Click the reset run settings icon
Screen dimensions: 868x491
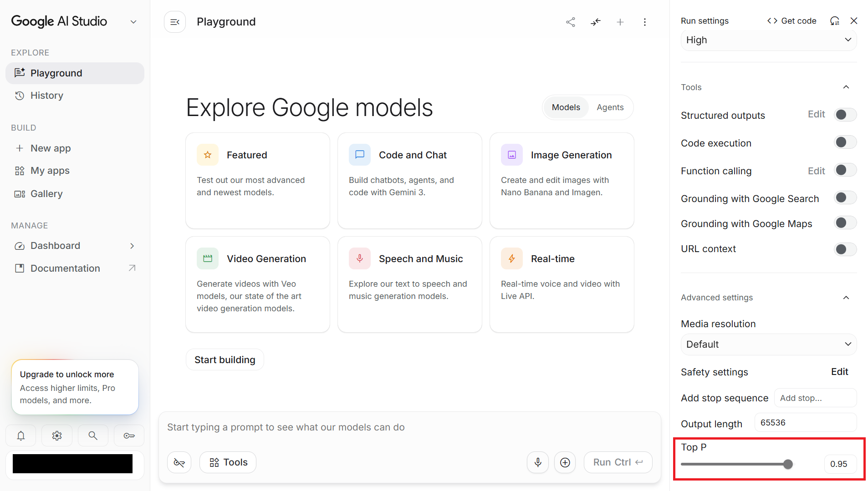coord(834,21)
